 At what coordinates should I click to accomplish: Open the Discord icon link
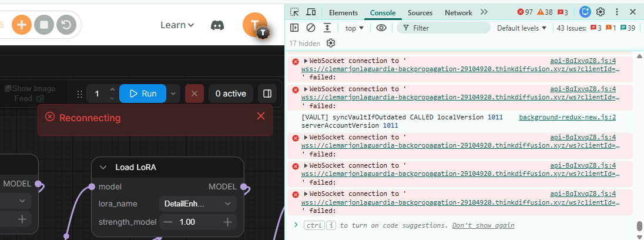[217, 25]
